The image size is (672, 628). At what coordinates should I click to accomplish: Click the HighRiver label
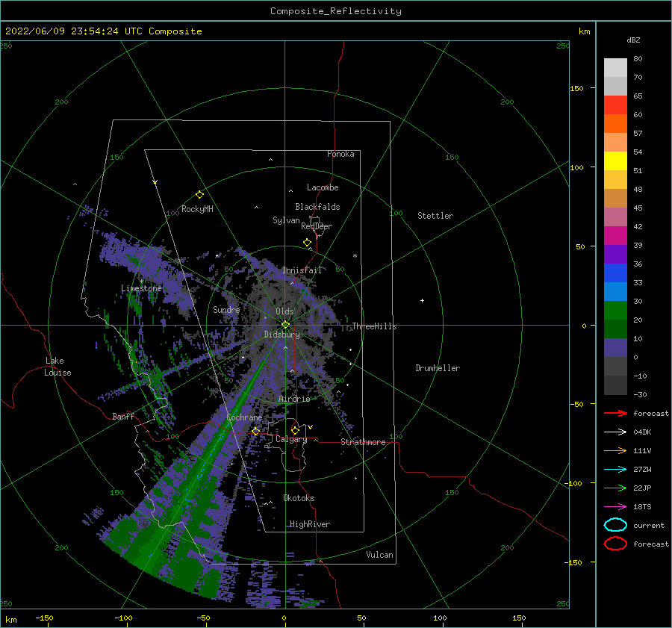click(310, 524)
